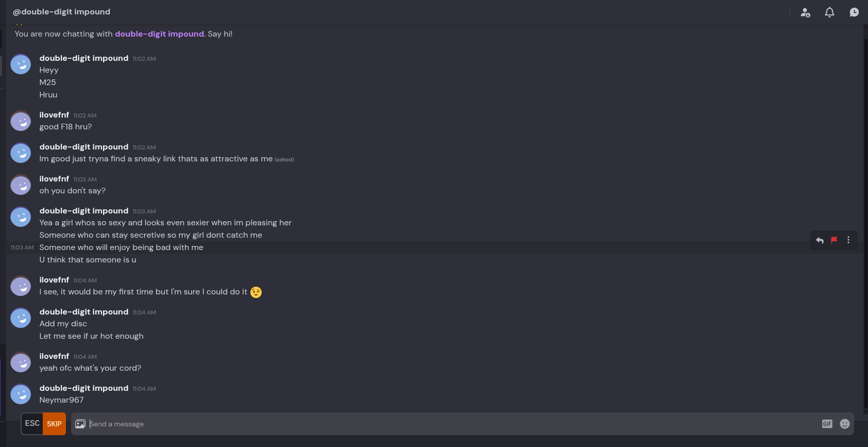This screenshot has height=447, width=868.
Task: Click the @double-digit impound chat title
Action: click(x=61, y=12)
